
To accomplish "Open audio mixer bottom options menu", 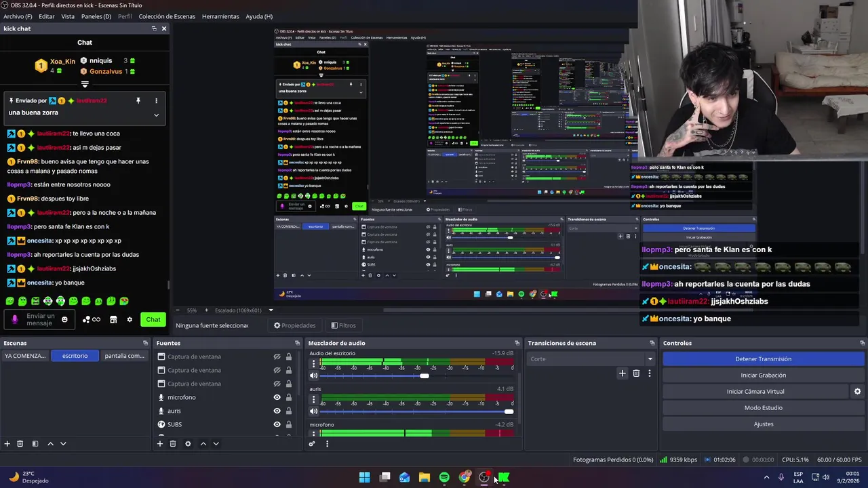I will 327,444.
